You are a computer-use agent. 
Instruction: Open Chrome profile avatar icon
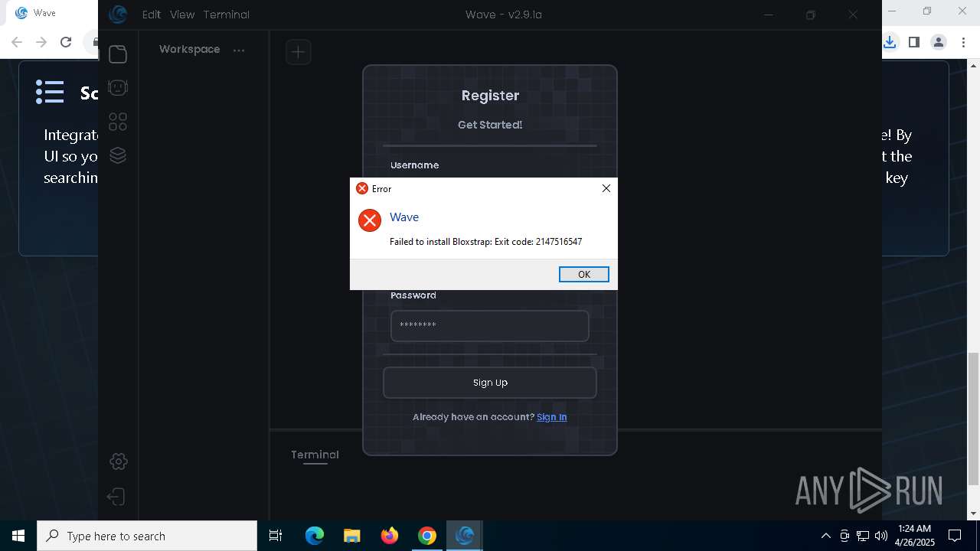coord(939,42)
